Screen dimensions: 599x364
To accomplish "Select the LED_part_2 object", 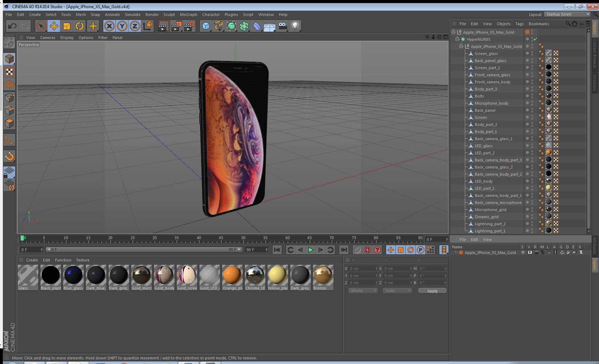I will pos(484,153).
